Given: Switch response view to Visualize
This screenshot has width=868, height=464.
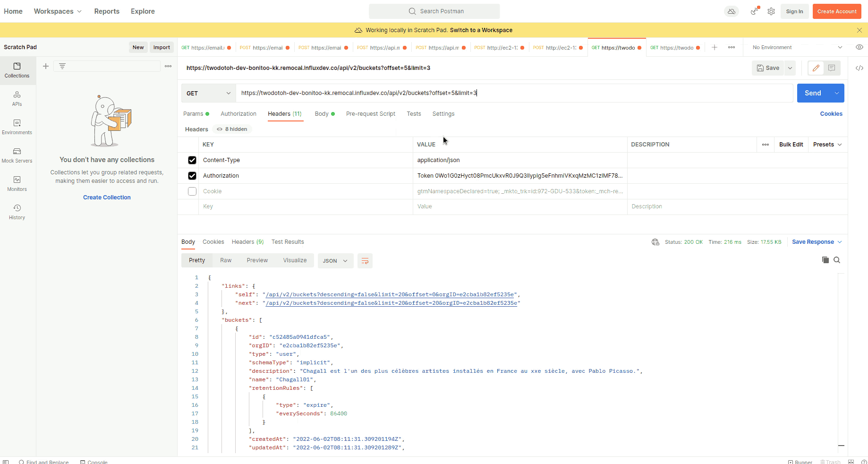Looking at the screenshot, I should [x=295, y=260].
